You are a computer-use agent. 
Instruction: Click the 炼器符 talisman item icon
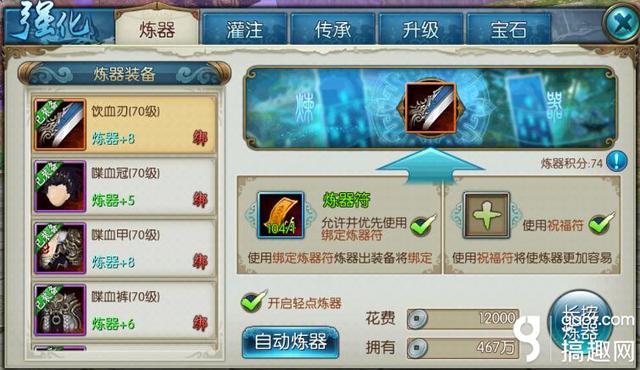[280, 215]
